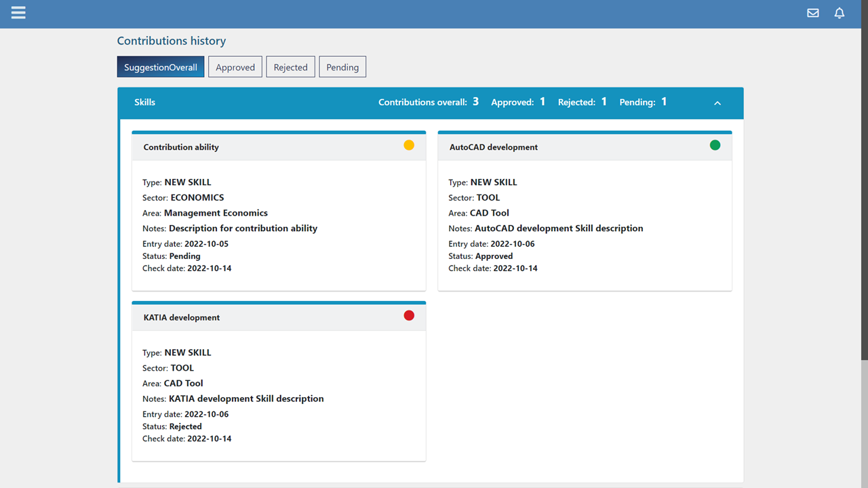Image resolution: width=868 pixels, height=488 pixels.
Task: Click green approved status dot on AutoCAD development
Action: click(715, 145)
